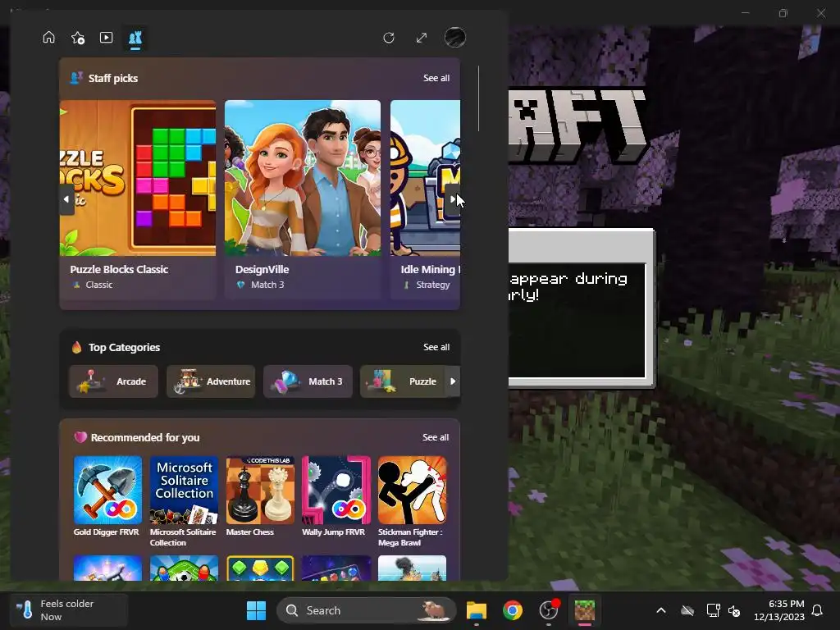
Task: Open File Explorer from taskbar
Action: coord(477,610)
